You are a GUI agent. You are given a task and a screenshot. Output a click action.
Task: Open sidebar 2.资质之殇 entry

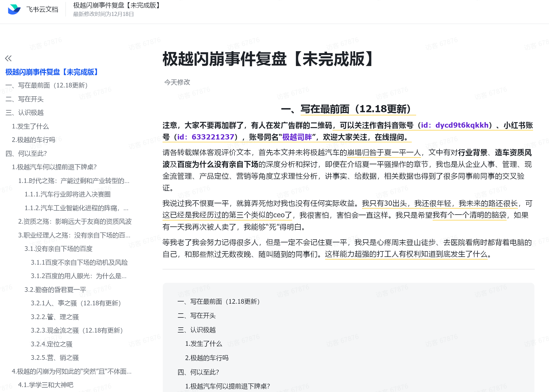click(x=75, y=221)
